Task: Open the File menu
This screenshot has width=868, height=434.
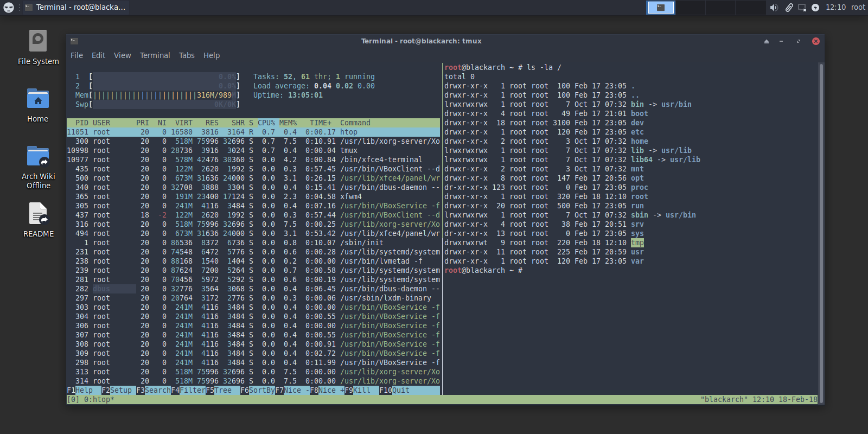Action: (76, 55)
